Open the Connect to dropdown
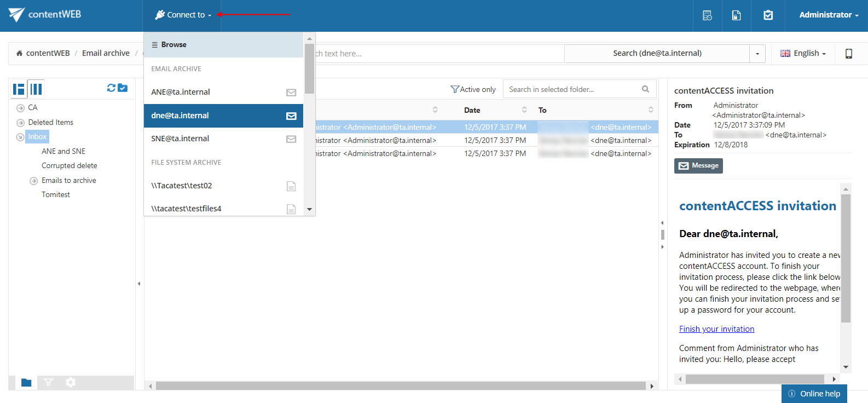Screen dimensions: 868x403 coord(183,15)
